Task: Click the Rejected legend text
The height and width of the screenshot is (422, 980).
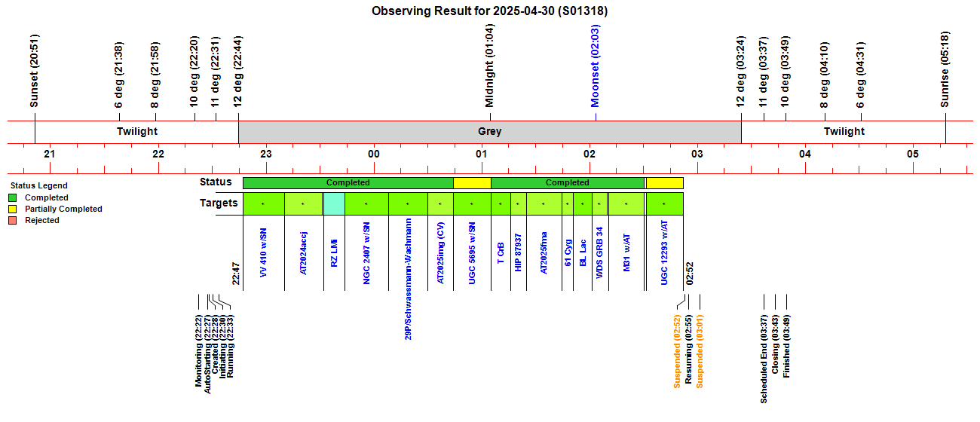Action: pyautogui.click(x=42, y=220)
